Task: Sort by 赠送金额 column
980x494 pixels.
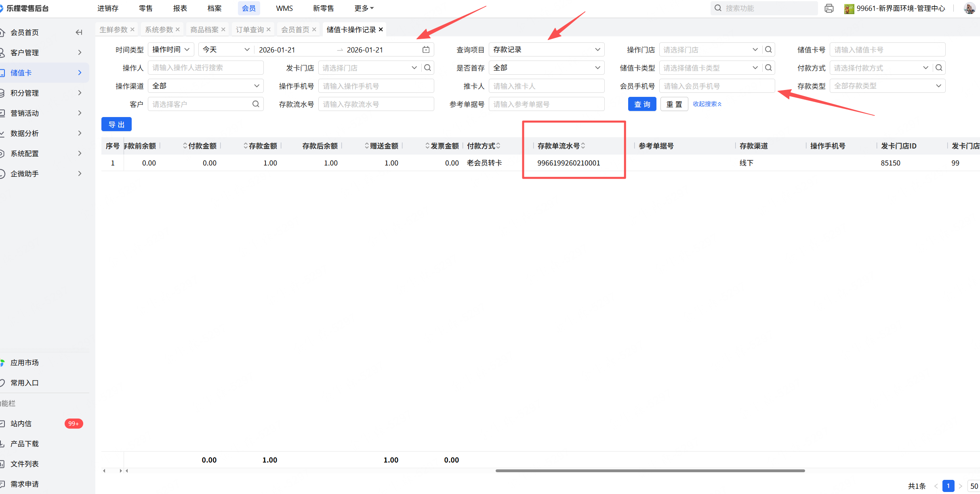Action: click(367, 146)
